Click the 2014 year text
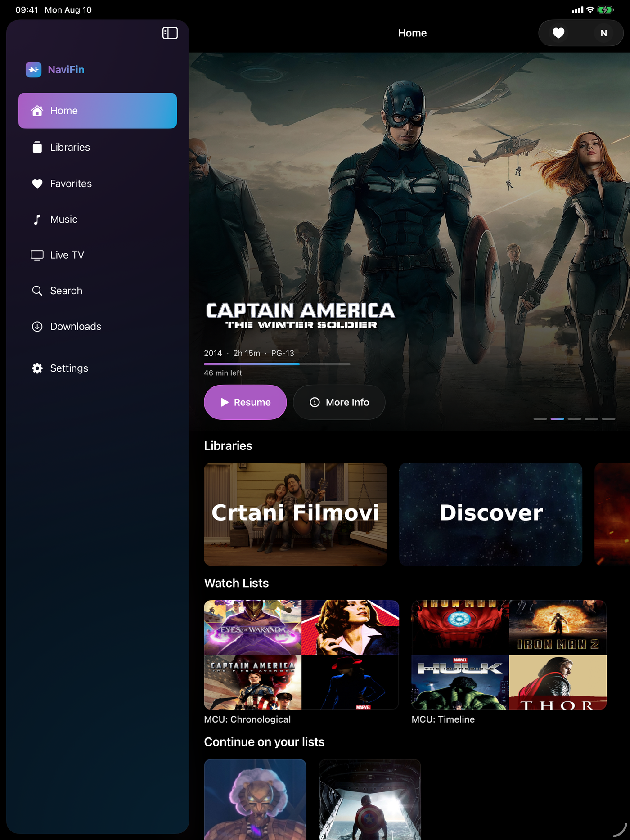 click(x=213, y=353)
